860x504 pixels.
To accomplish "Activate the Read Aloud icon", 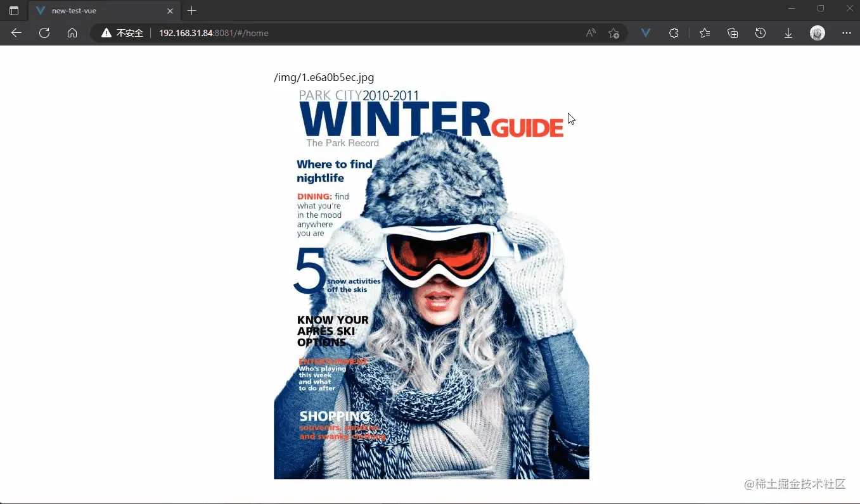I will point(591,33).
